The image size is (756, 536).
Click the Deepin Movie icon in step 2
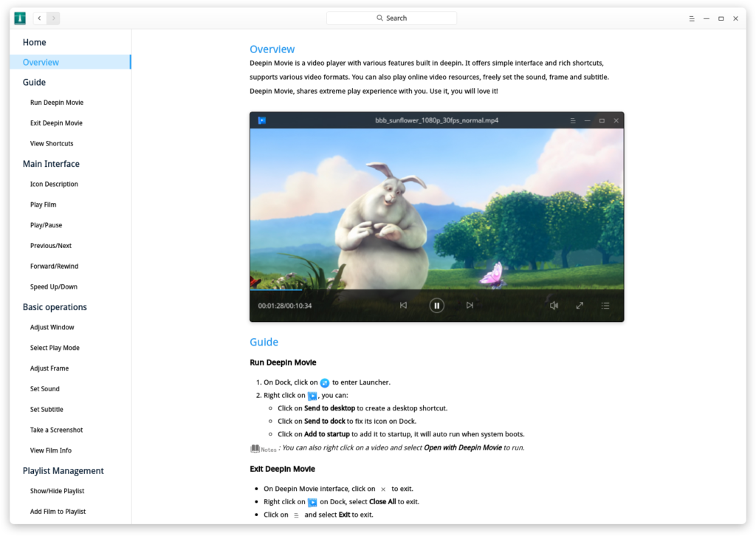pyautogui.click(x=312, y=396)
